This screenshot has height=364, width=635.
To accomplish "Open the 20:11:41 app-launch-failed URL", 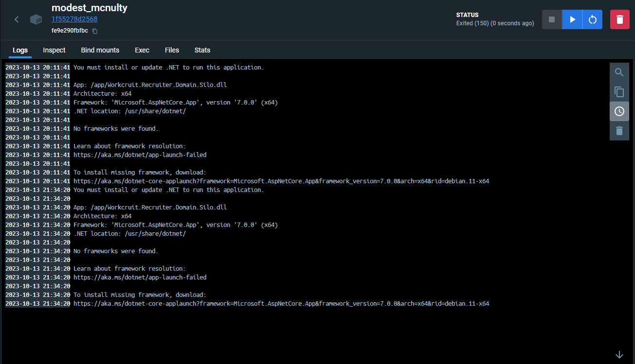I will (x=140, y=155).
